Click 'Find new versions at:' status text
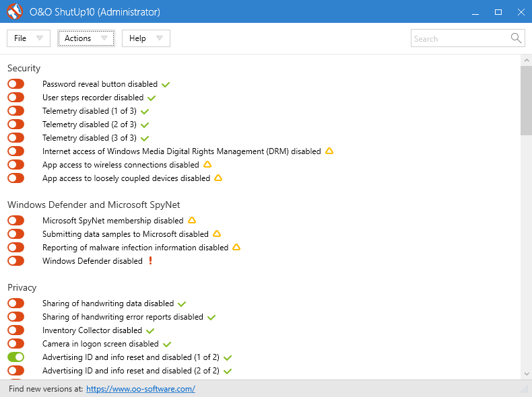 click(46, 389)
